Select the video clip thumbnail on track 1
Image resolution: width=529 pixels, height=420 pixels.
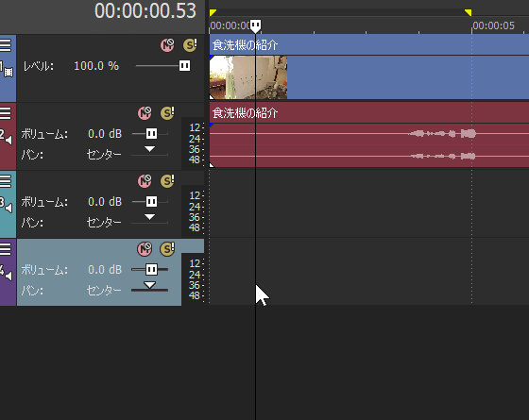pos(248,77)
